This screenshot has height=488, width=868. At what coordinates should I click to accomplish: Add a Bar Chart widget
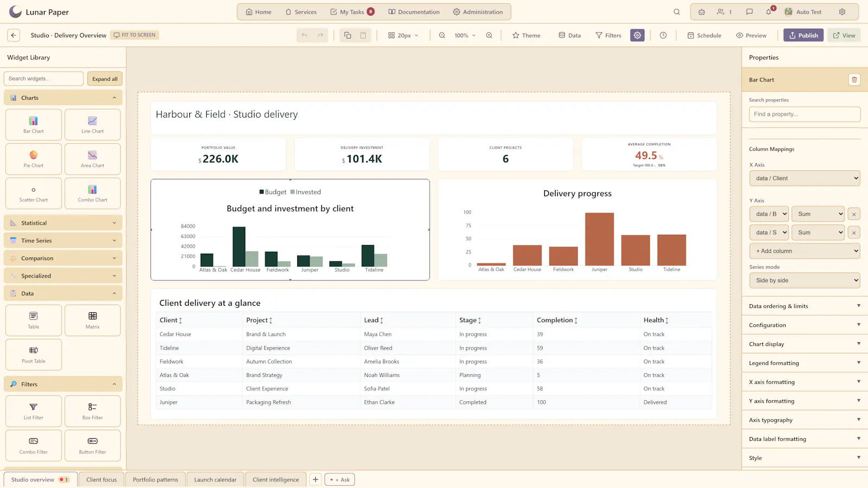pos(34,125)
